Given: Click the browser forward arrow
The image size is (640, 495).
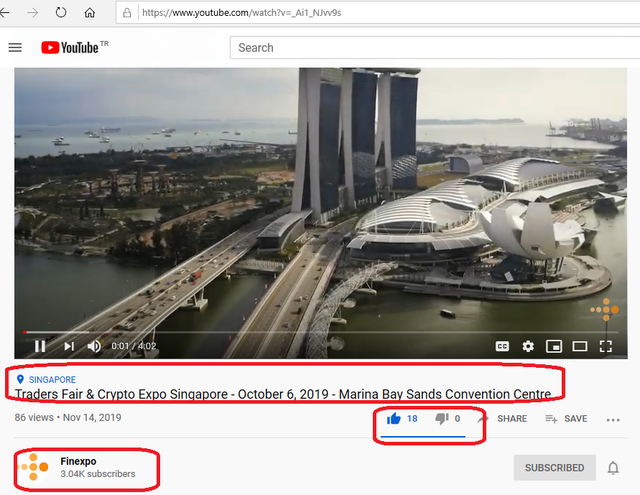Looking at the screenshot, I should point(32,13).
